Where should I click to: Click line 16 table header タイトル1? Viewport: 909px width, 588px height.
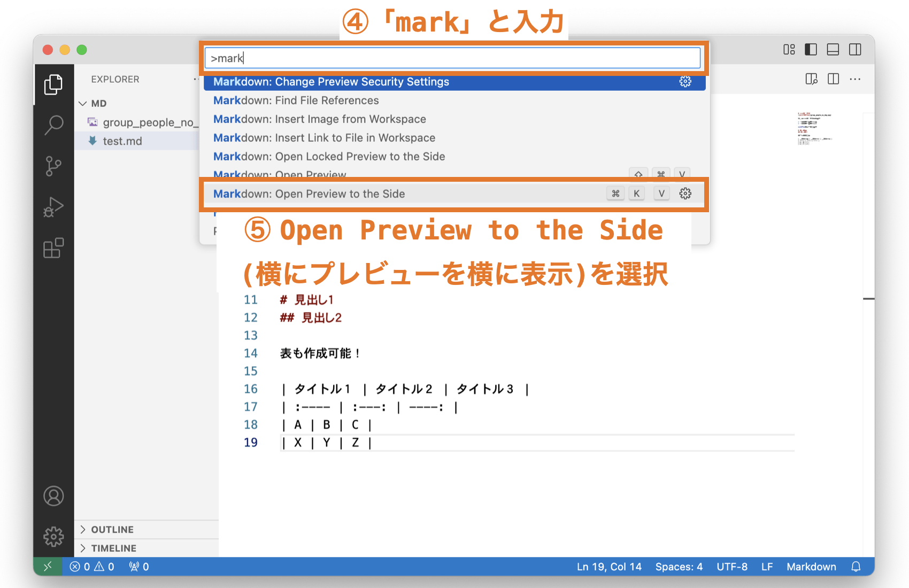[x=322, y=389]
